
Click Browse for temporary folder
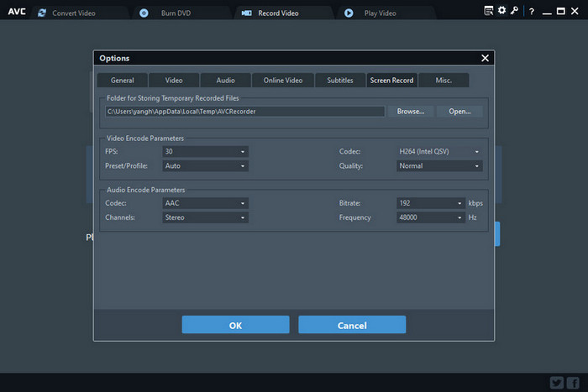point(411,112)
